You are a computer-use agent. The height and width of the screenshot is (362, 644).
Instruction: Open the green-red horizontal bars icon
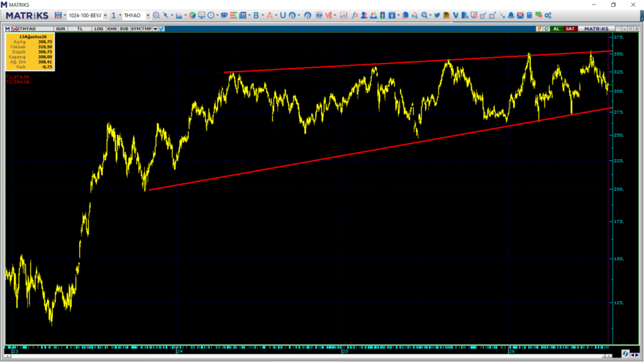pos(233,15)
